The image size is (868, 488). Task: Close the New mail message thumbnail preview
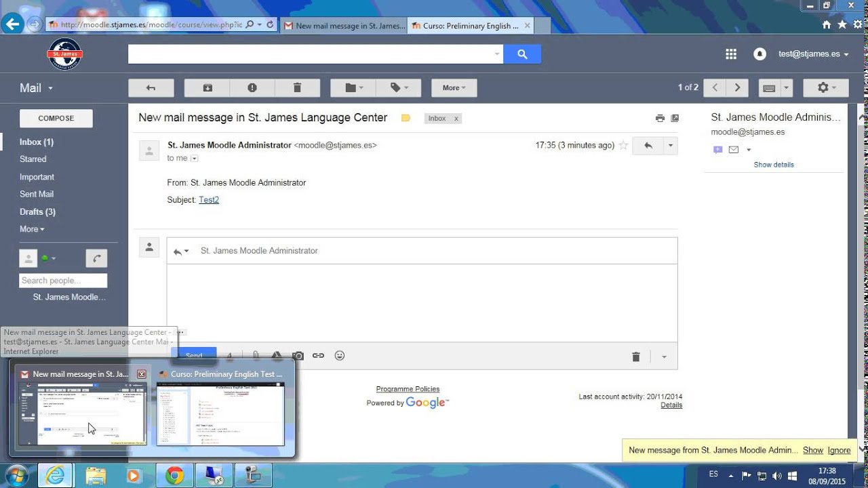[x=141, y=374]
